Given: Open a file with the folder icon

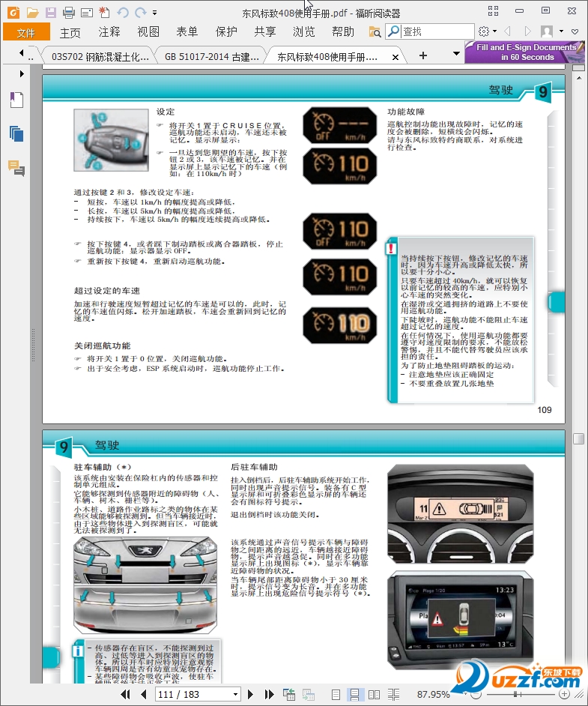Looking at the screenshot, I should [32, 12].
